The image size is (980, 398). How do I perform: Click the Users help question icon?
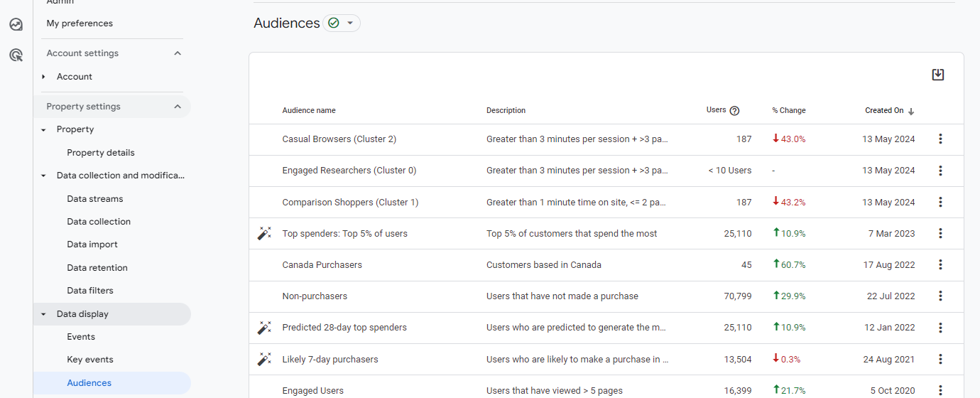coord(734,110)
